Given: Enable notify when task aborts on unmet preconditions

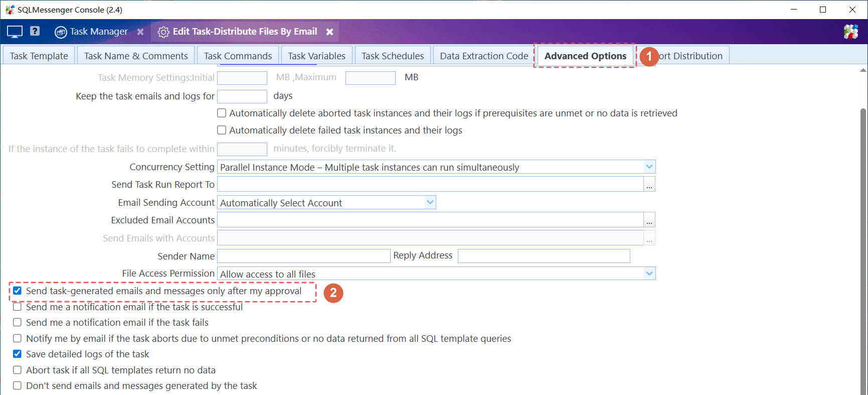Looking at the screenshot, I should click(x=18, y=339).
